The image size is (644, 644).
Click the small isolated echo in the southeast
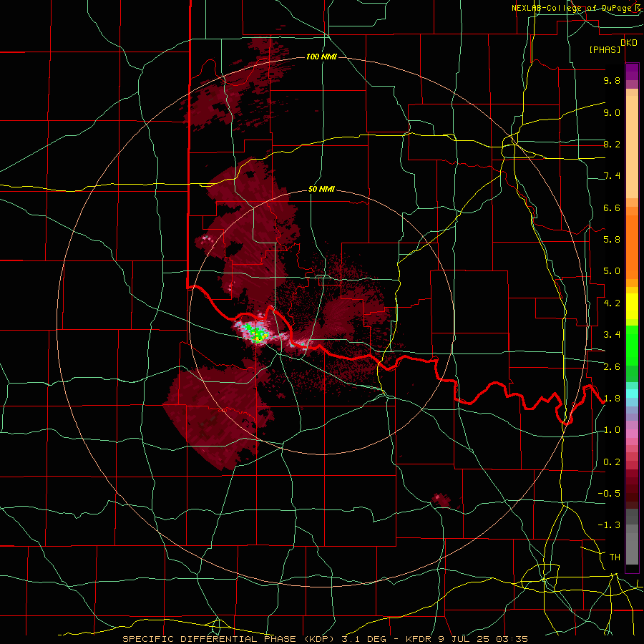click(441, 500)
